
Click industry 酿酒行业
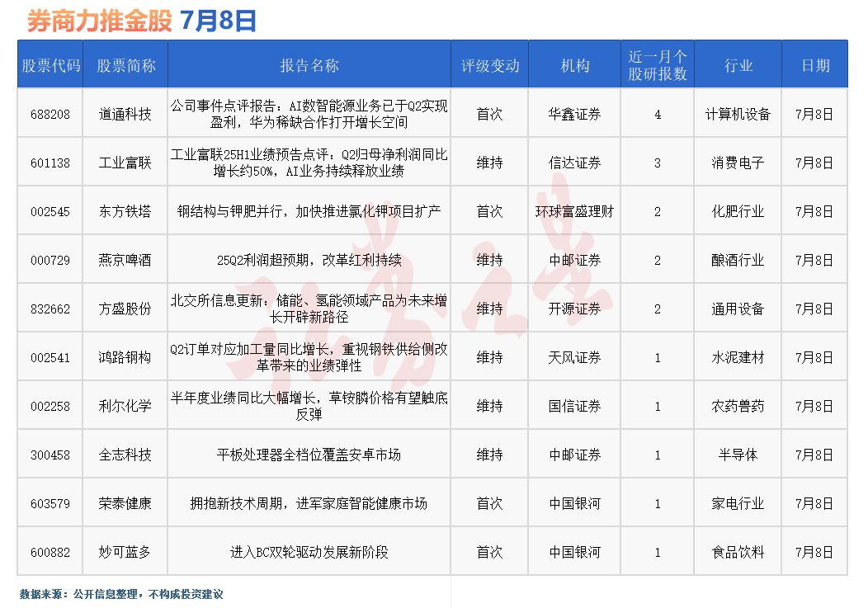[x=738, y=260]
